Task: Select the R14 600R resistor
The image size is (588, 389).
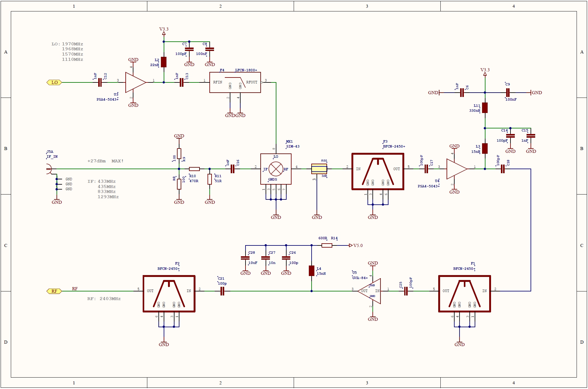Action: coord(327,245)
